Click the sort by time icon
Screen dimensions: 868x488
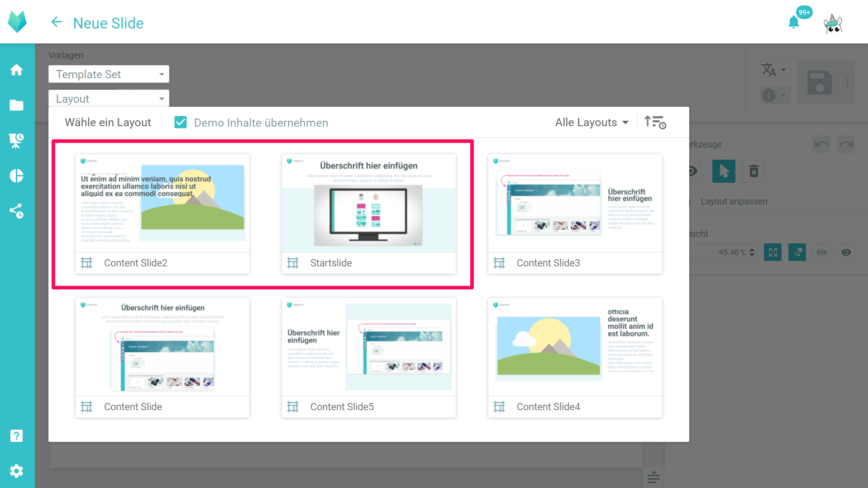(655, 123)
